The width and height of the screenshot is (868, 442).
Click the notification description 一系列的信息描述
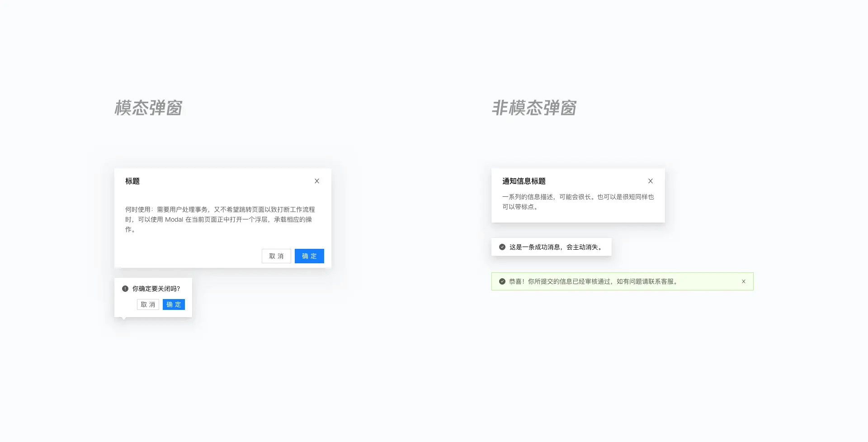pos(578,202)
